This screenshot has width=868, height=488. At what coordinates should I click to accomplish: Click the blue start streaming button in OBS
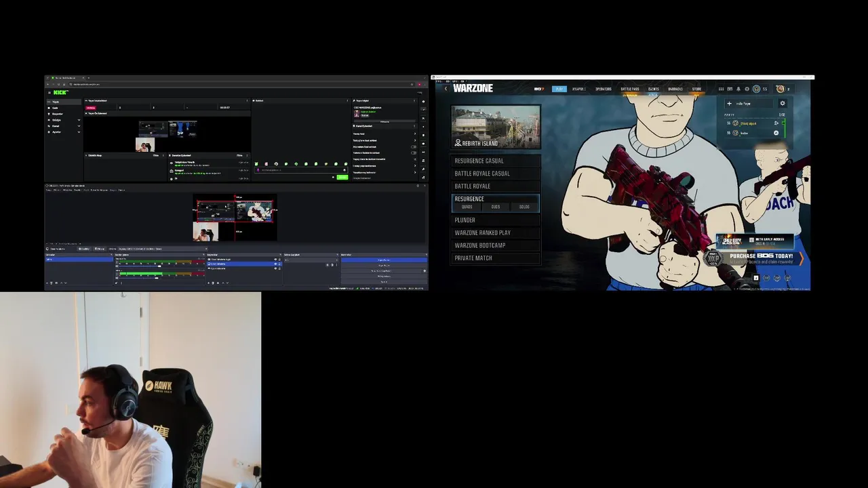[384, 260]
